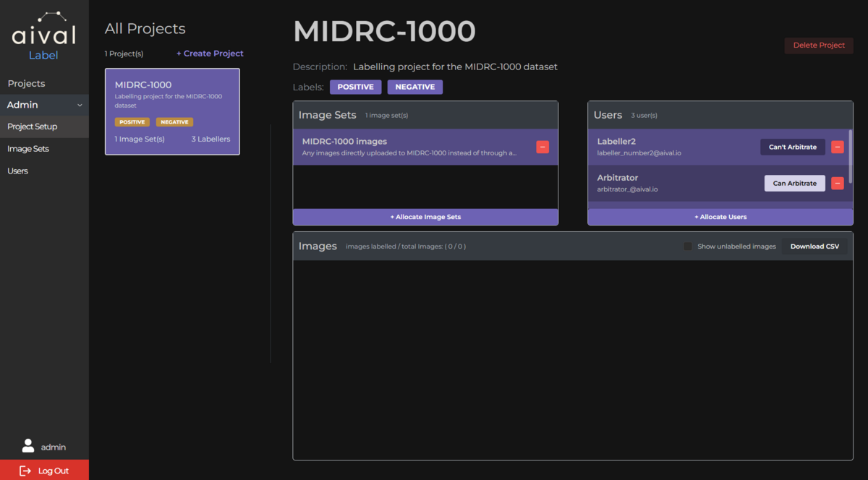This screenshot has height=480, width=868.
Task: Select Project Setup in the sidebar
Action: point(30,127)
